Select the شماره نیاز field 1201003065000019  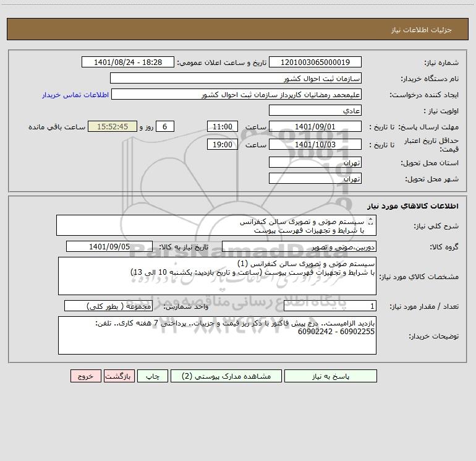[315, 62]
